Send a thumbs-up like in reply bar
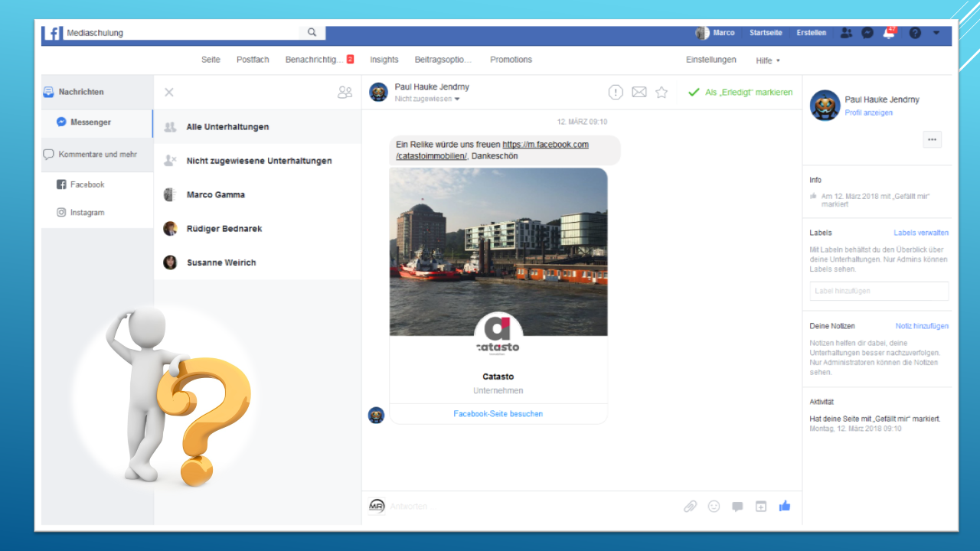The width and height of the screenshot is (980, 551). pyautogui.click(x=784, y=506)
